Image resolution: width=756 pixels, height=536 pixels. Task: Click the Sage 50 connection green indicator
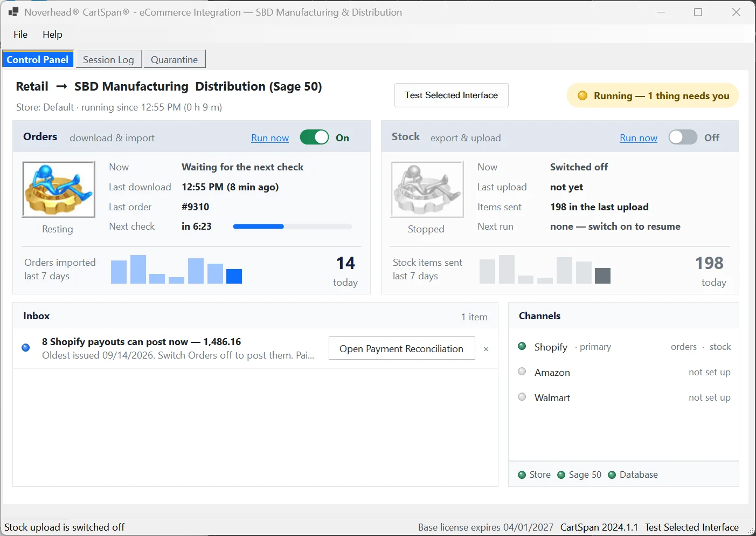click(x=561, y=475)
